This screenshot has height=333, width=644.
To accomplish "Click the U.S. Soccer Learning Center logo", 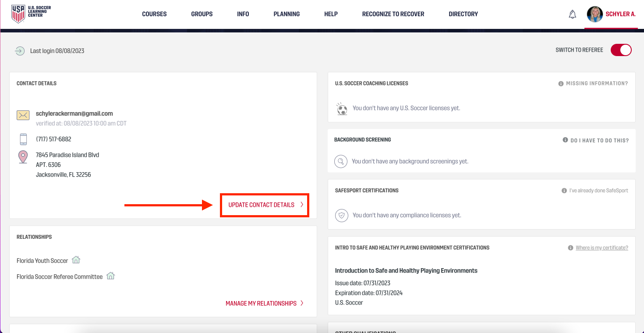I will [32, 14].
